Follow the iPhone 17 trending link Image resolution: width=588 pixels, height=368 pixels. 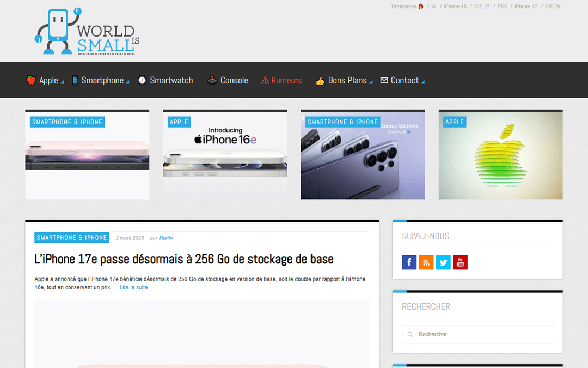click(x=526, y=7)
